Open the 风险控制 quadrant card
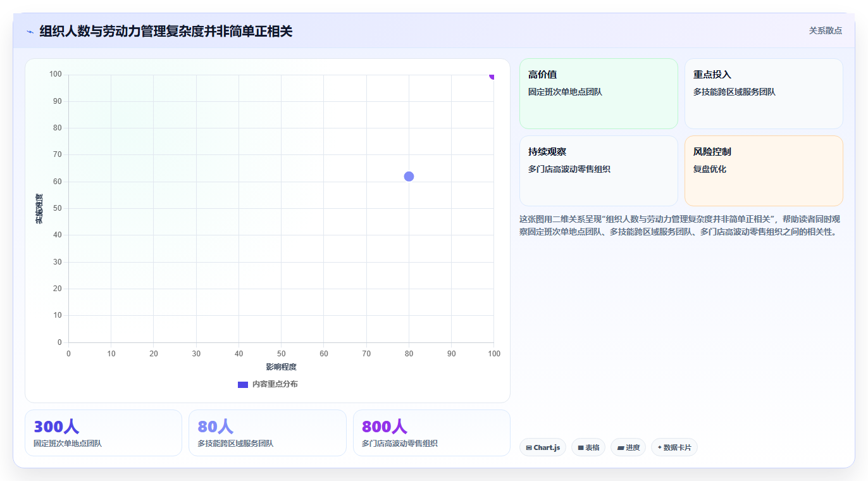Image resolution: width=868 pixels, height=481 pixels. point(764,171)
